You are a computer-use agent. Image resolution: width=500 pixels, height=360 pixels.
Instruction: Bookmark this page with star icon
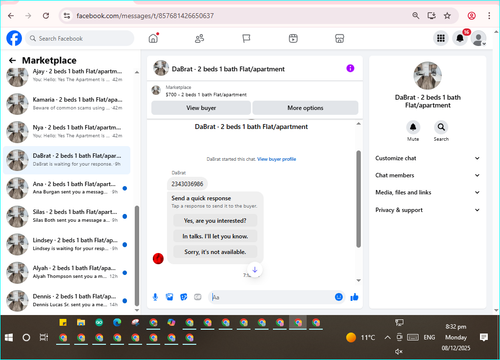click(447, 16)
